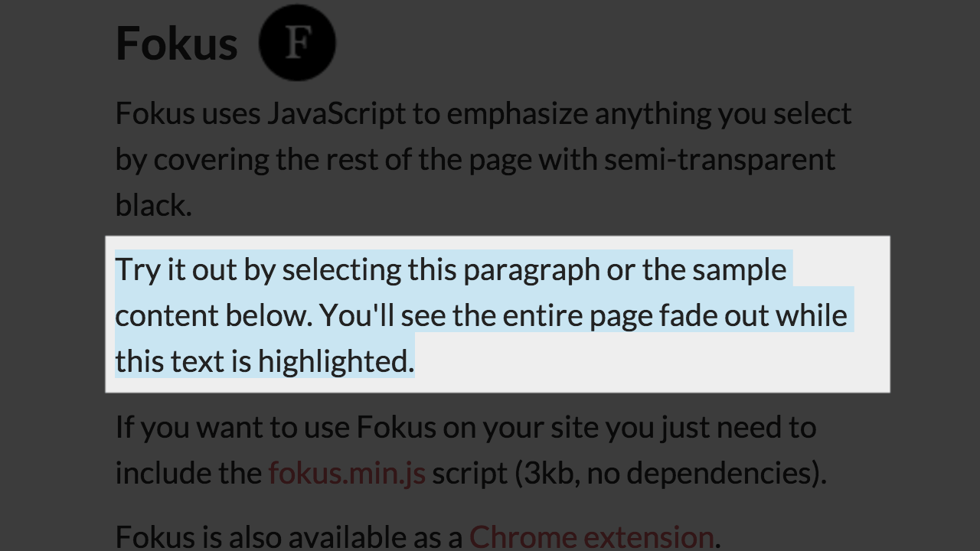Click the word 'highlighted.' in the selected text

click(x=336, y=361)
